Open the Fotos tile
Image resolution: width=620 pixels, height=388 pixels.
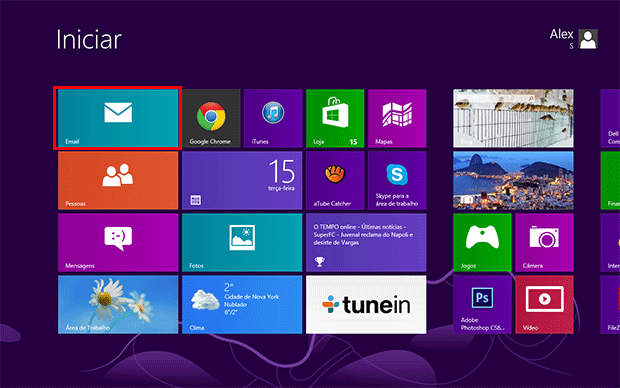(242, 242)
